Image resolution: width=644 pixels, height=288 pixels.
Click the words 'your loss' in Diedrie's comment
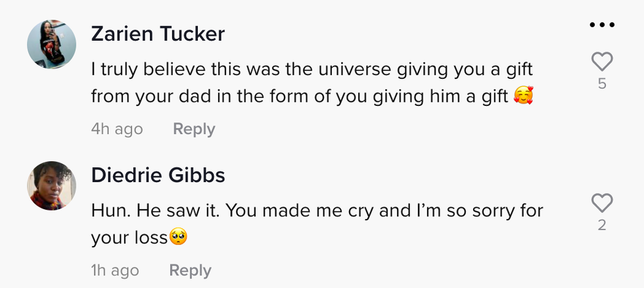[129, 237]
